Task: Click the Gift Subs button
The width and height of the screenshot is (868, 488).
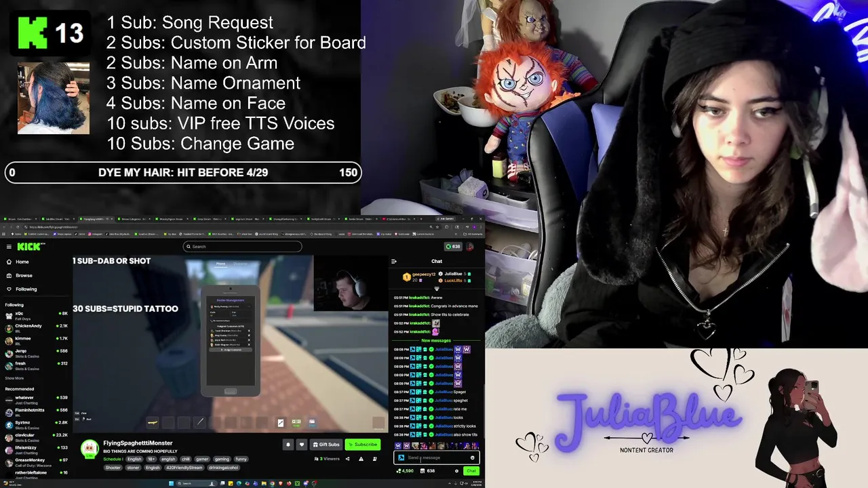Action: pos(326,445)
